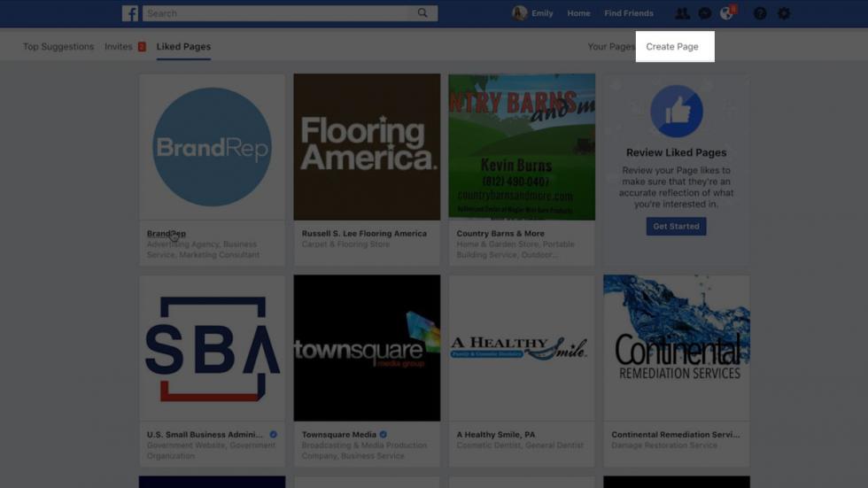Open the townsquare media thumbnail
Image resolution: width=868 pixels, height=488 pixels.
coord(367,348)
